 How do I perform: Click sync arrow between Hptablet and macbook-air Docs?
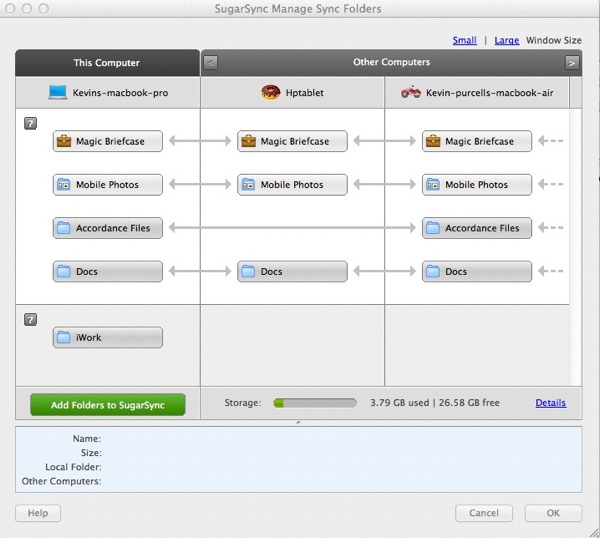tap(385, 271)
